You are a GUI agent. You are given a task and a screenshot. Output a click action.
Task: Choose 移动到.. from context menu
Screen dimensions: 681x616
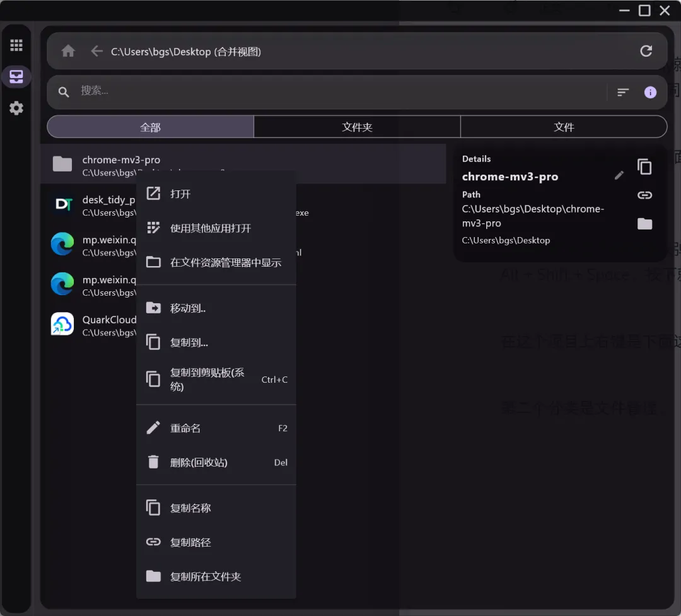[216, 308]
